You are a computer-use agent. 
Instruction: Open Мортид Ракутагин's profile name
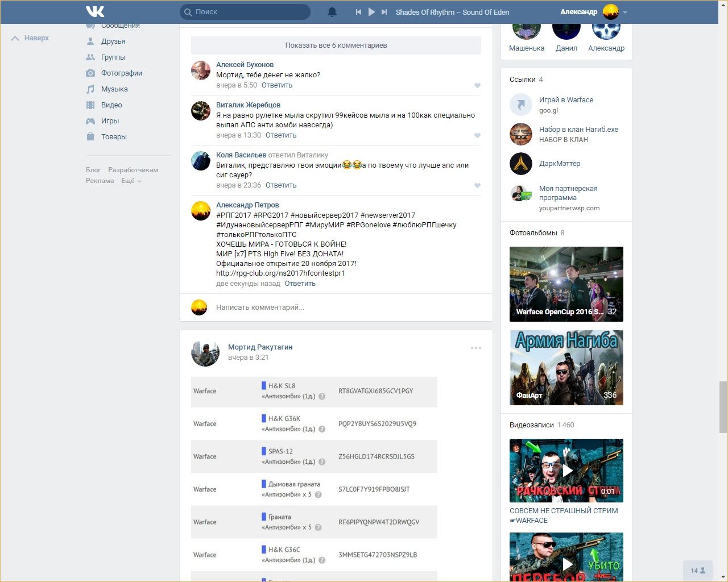(260, 347)
